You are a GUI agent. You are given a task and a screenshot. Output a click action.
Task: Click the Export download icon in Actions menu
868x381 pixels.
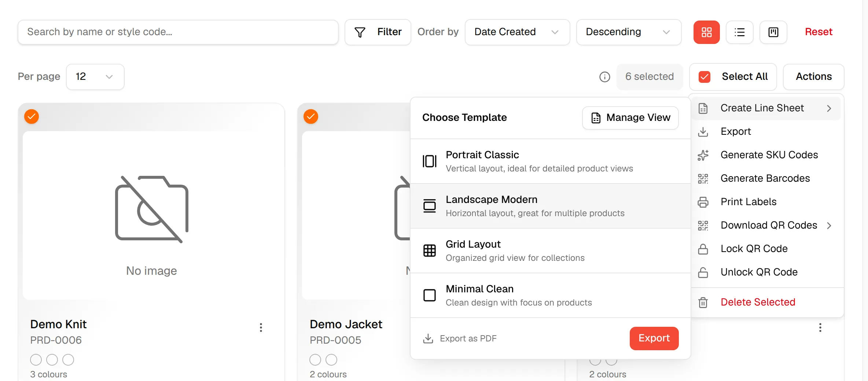click(703, 132)
